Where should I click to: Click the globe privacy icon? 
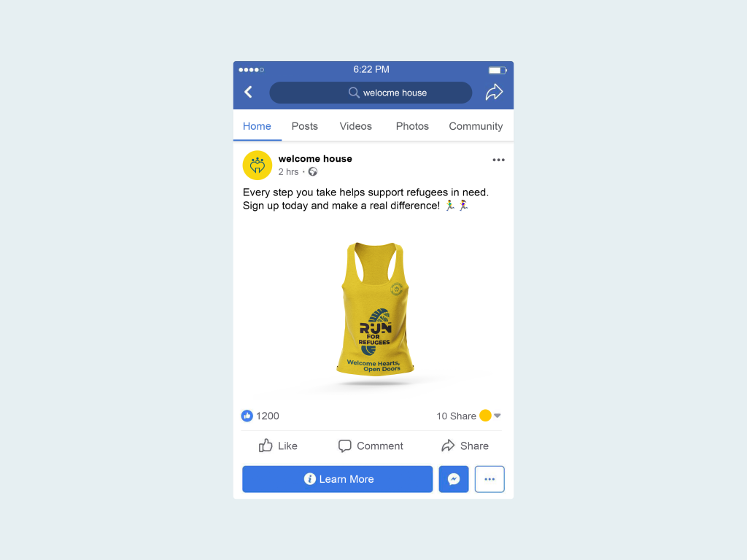tap(312, 172)
